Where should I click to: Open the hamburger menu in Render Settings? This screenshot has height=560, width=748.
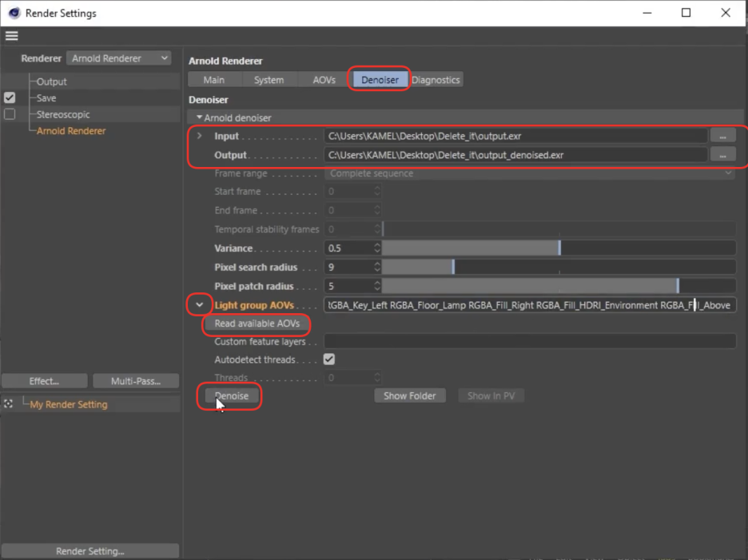click(x=11, y=36)
